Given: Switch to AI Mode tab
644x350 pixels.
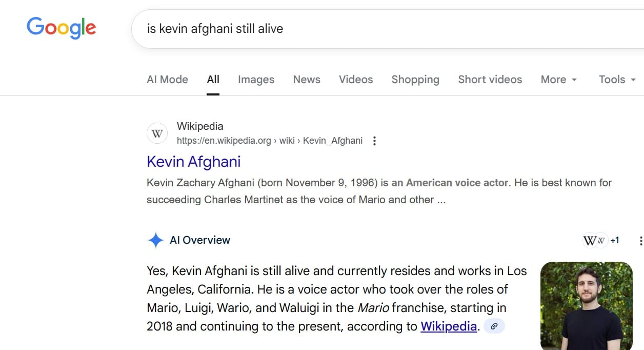Looking at the screenshot, I should pyautogui.click(x=167, y=80).
